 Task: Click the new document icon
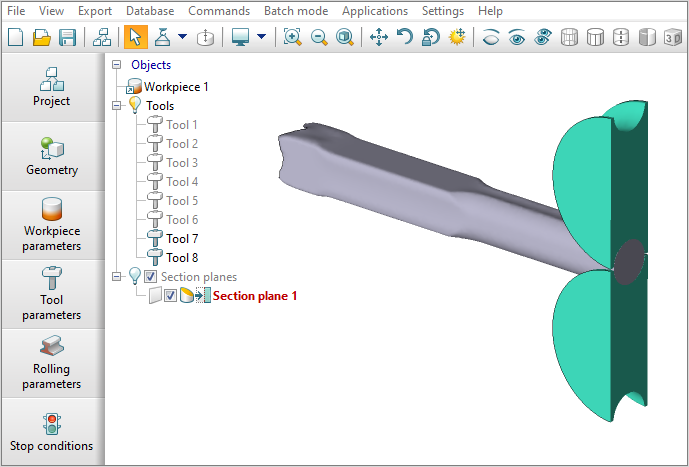(16, 37)
